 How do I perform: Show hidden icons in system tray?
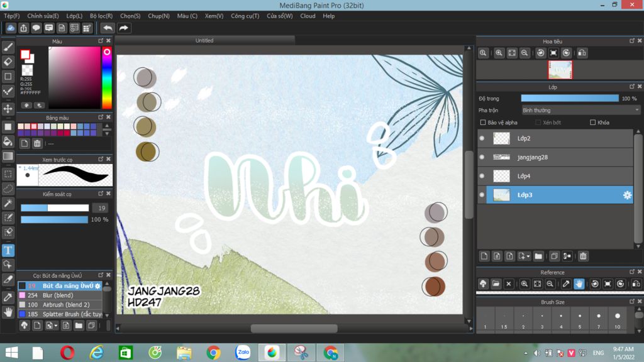[x=526, y=353]
